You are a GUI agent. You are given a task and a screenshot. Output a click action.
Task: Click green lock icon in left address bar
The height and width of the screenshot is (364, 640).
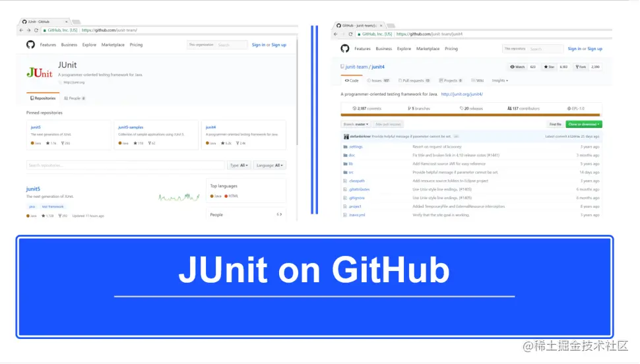pos(45,30)
